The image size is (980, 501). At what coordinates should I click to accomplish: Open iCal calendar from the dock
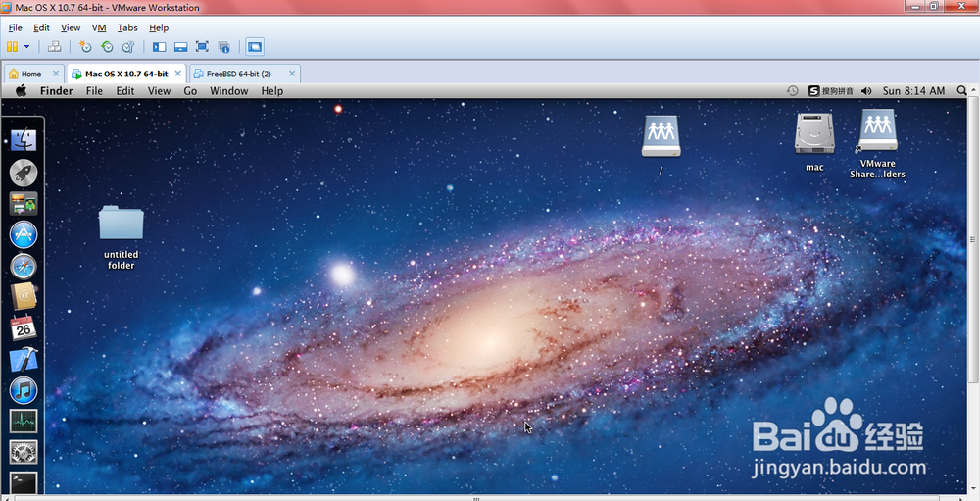tap(24, 328)
